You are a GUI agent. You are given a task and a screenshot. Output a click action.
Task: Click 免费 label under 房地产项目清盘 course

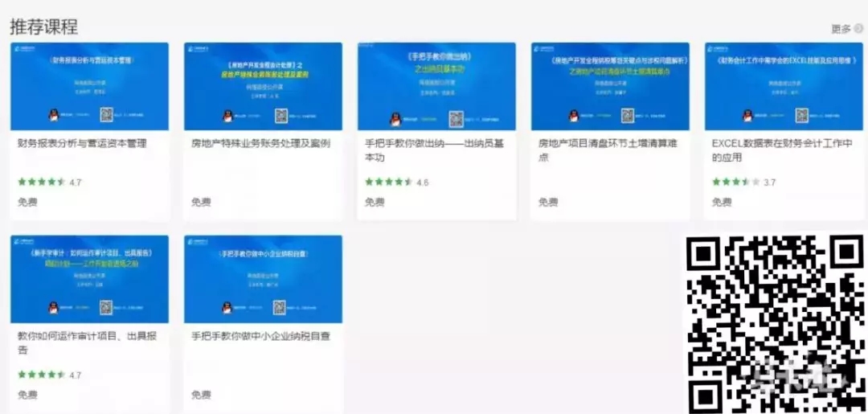coord(548,202)
